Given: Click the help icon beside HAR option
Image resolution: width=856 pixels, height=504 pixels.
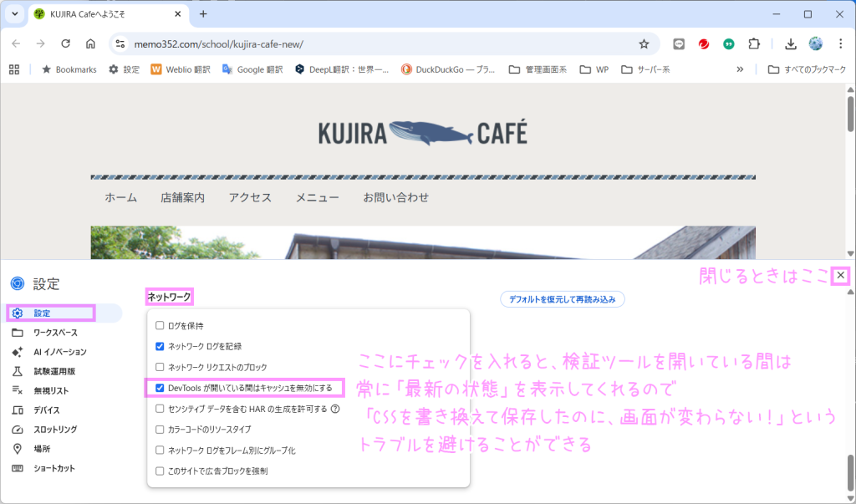Looking at the screenshot, I should pos(335,409).
